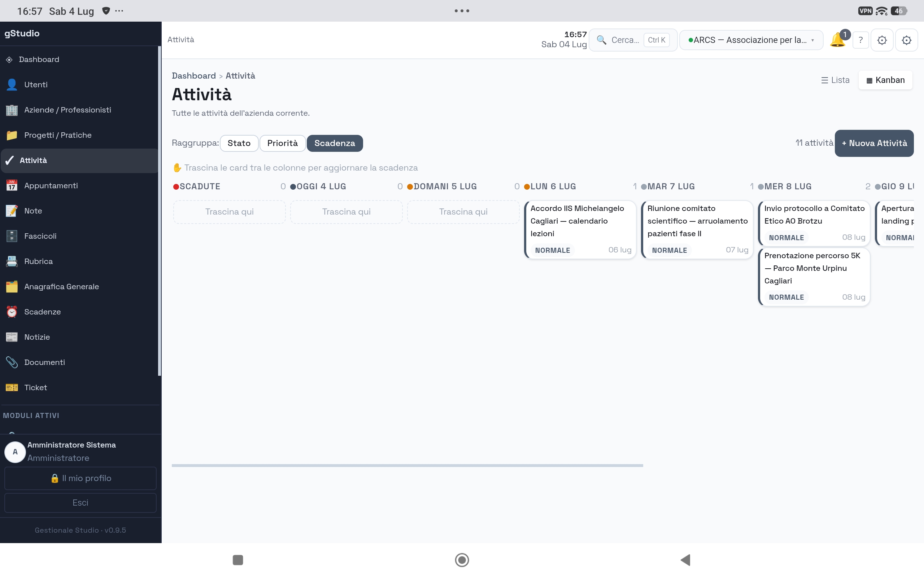Group activities by Stato
The width and height of the screenshot is (924, 577).
point(239,143)
